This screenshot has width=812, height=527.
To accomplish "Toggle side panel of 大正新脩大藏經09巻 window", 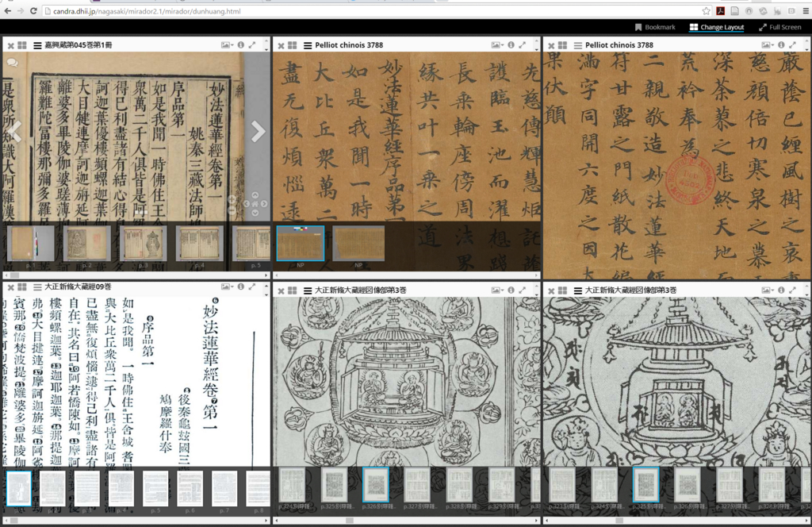I will 37,287.
